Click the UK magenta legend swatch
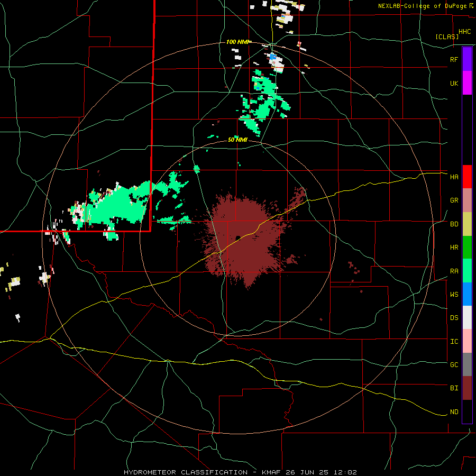 click(467, 83)
